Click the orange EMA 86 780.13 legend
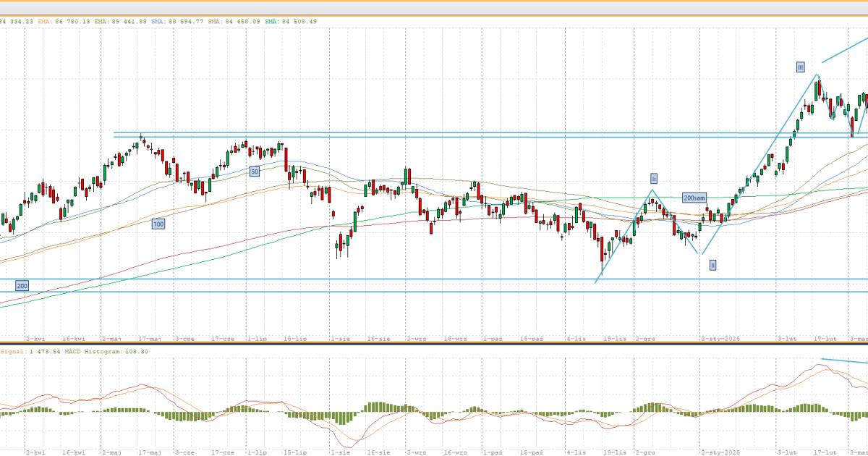 click(64, 22)
